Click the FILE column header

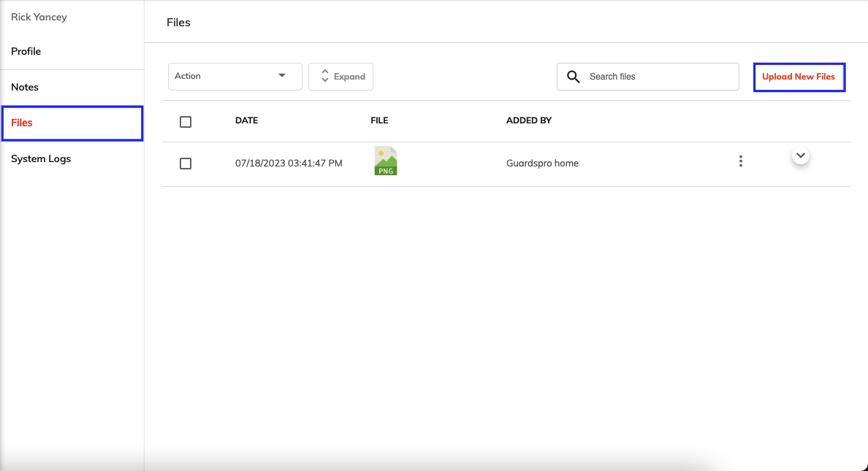click(379, 120)
